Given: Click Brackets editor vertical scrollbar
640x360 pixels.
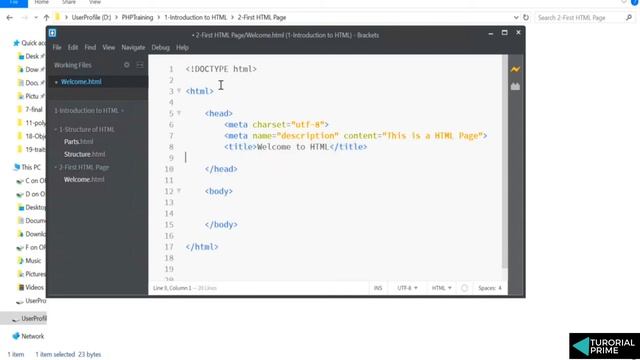Looking at the screenshot, I should point(504,162).
